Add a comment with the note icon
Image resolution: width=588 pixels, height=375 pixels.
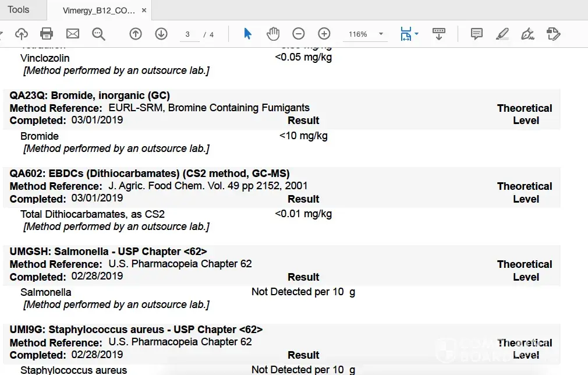[x=477, y=34]
